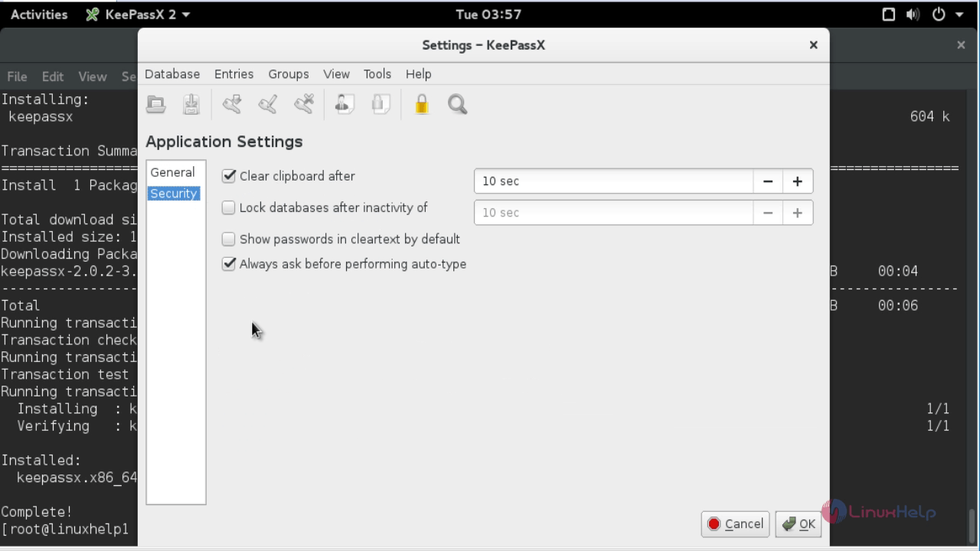Open the Entries menu

coord(234,73)
